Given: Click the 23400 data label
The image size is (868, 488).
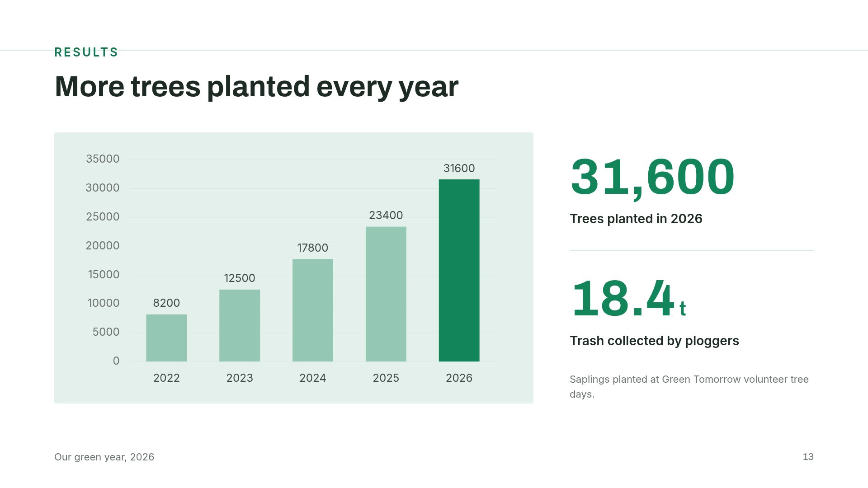Looking at the screenshot, I should [386, 216].
